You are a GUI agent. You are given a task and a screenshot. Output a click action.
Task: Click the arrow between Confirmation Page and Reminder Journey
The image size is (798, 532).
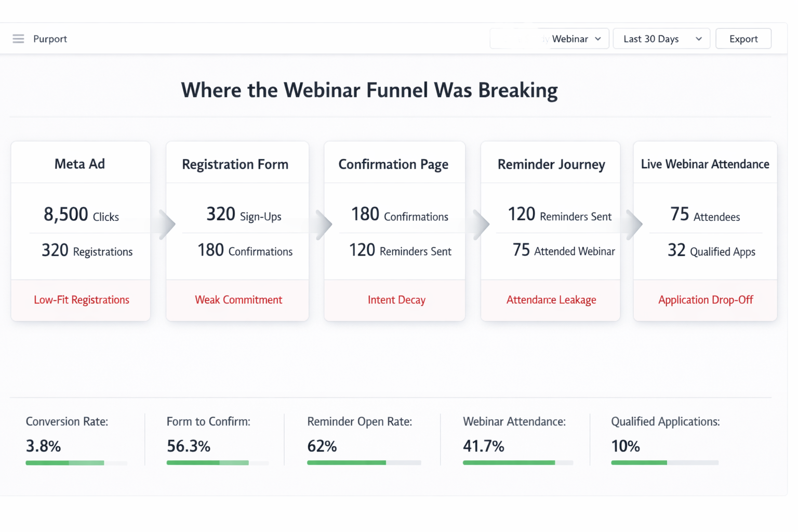[x=481, y=224]
